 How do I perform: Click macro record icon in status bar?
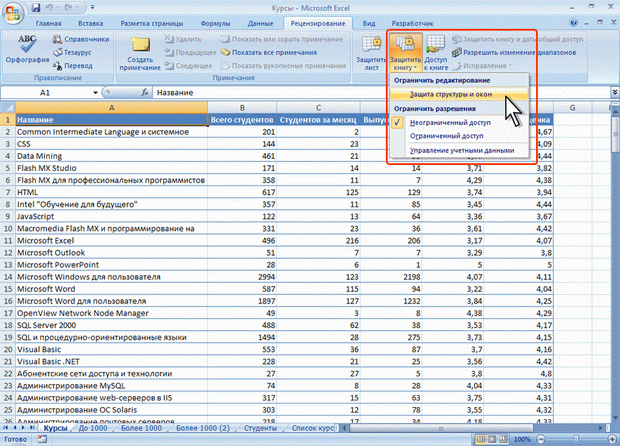(x=42, y=439)
